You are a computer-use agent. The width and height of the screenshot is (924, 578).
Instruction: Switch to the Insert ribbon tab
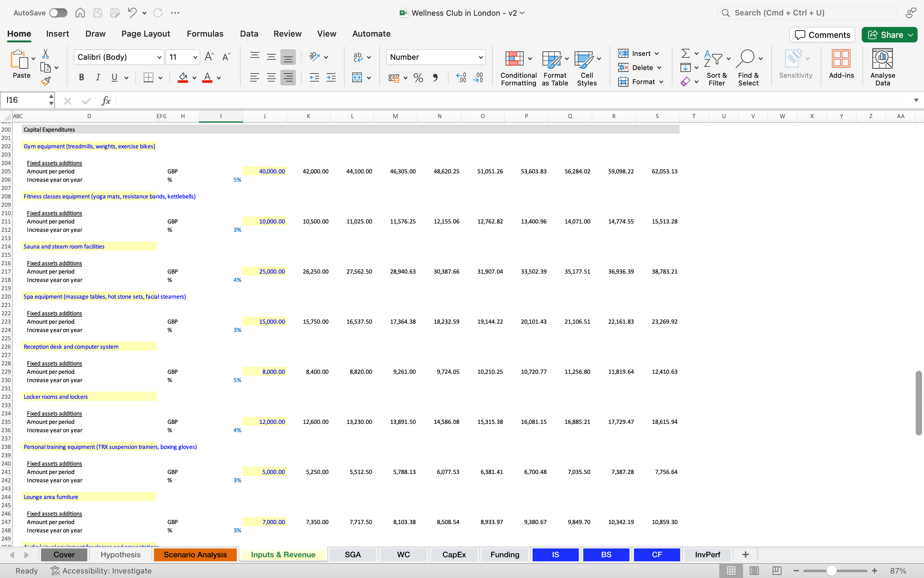point(58,34)
